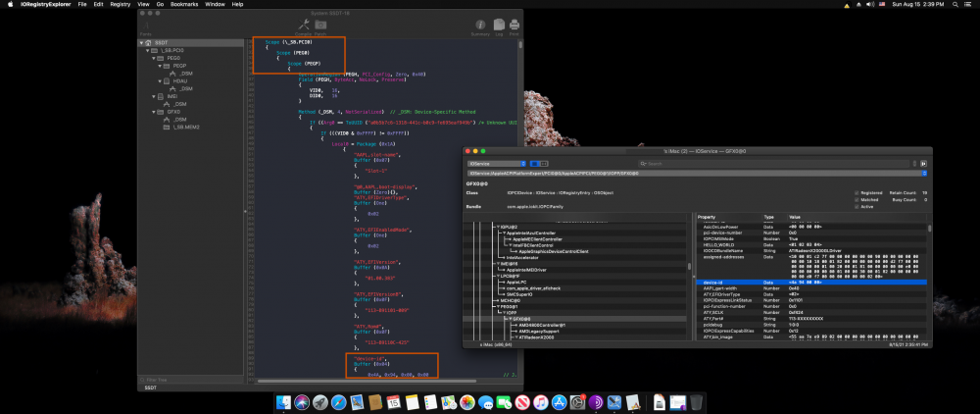Collapse the \_SB.PCI0 disclosure triangle
The height and width of the screenshot is (414, 980).
pyautogui.click(x=148, y=50)
